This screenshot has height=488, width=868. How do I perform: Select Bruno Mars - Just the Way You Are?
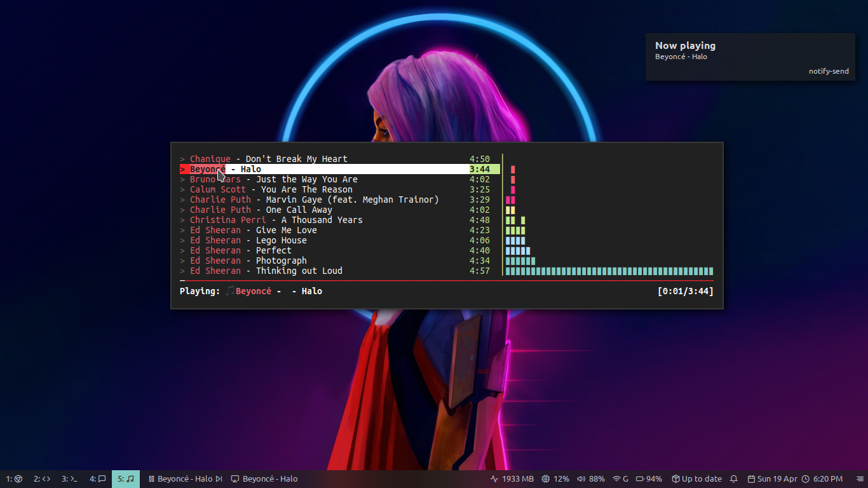click(340, 179)
